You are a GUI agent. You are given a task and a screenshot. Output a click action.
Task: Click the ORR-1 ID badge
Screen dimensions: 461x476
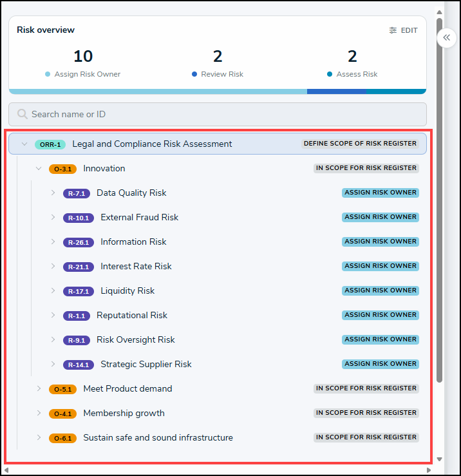pyautogui.click(x=50, y=144)
